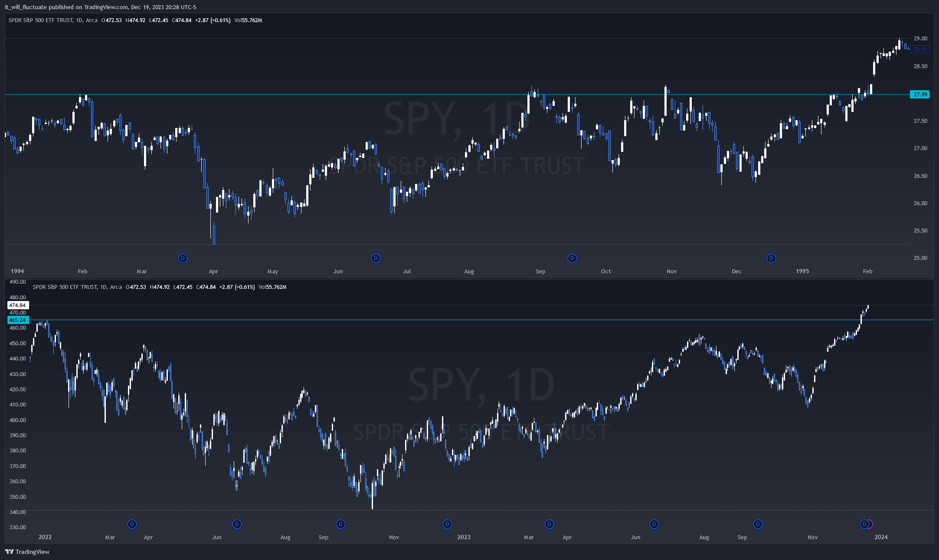Image resolution: width=939 pixels, height=560 pixels.
Task: Open the dividend marker near Mar 2022
Action: [x=132, y=524]
